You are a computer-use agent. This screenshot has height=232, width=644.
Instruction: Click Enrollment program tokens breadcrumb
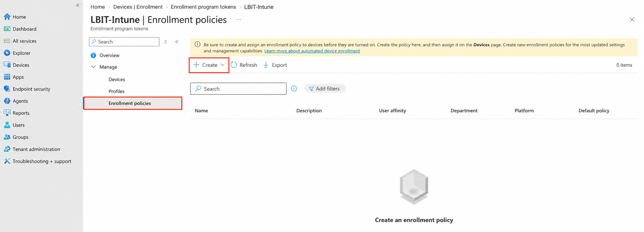203,7
